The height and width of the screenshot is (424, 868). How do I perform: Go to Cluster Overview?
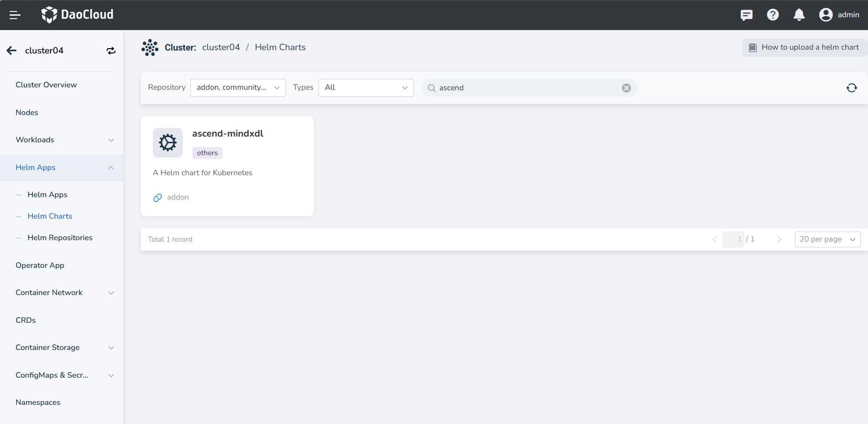click(x=46, y=85)
